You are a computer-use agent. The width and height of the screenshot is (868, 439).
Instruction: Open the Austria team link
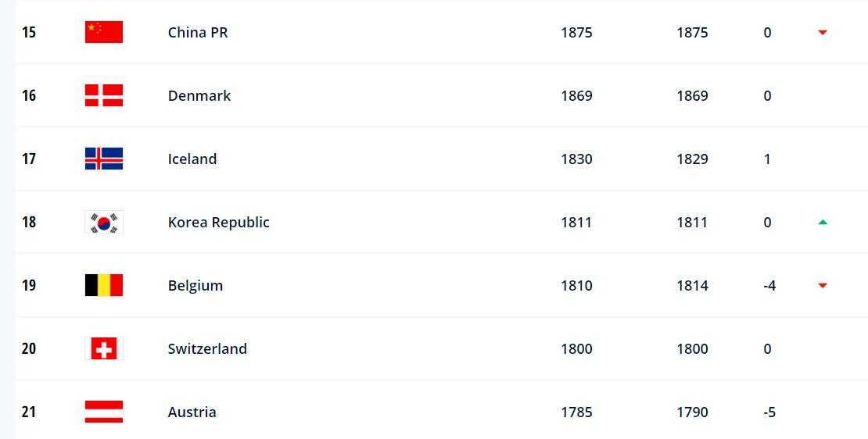[192, 412]
